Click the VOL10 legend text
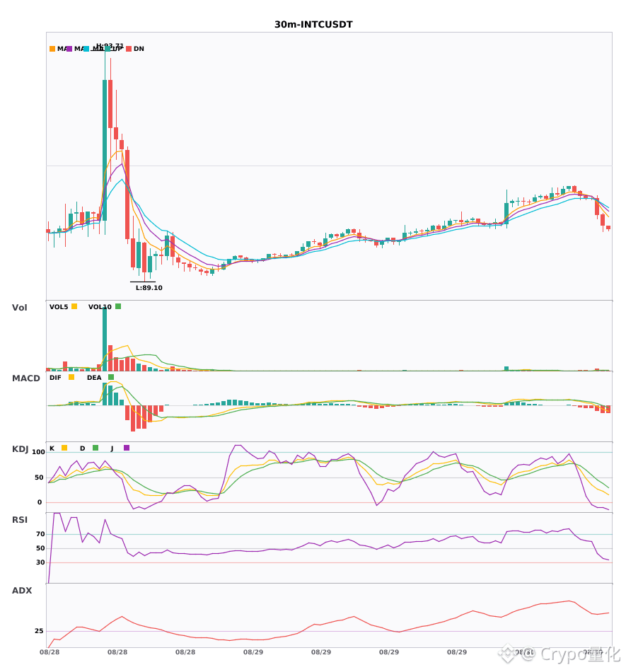The width and height of the screenshot is (626, 672). pos(100,307)
